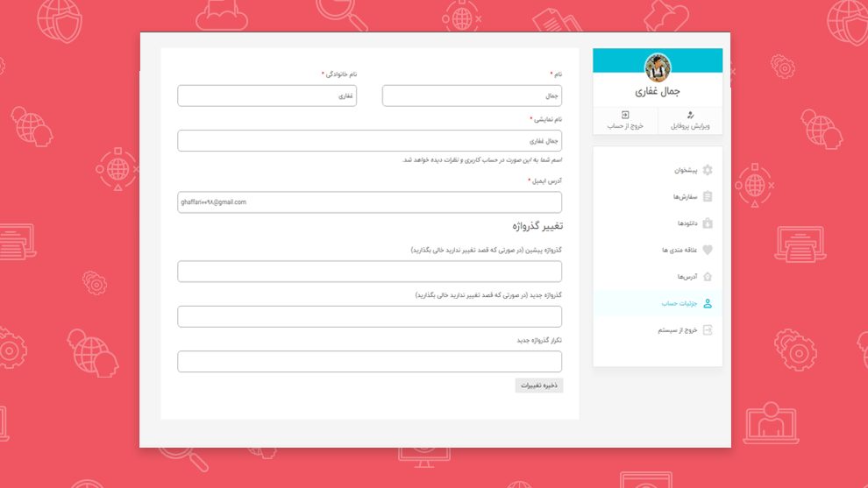
Task: Select the جزئیات حساب account details item
Action: (x=658, y=303)
